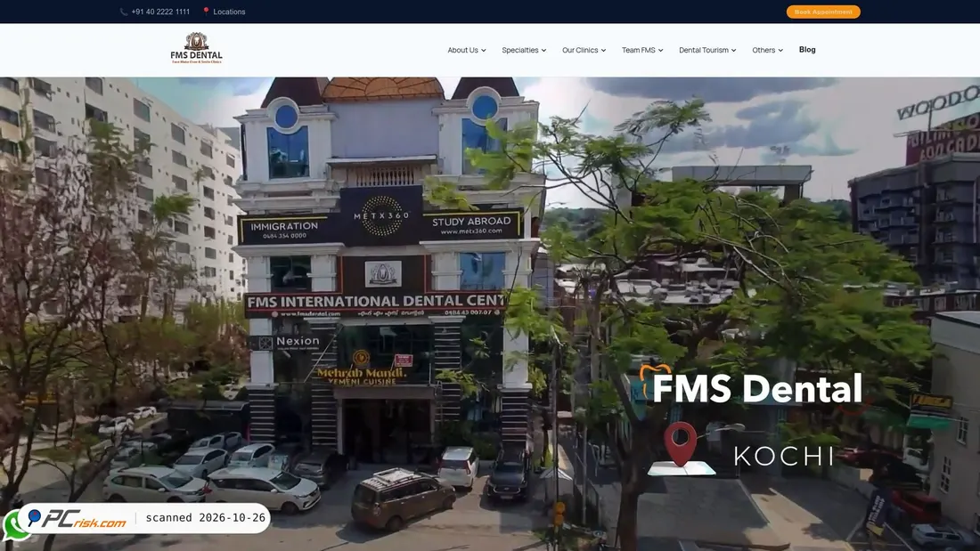Click the KOCHI location text
The image size is (980, 551).
click(784, 456)
